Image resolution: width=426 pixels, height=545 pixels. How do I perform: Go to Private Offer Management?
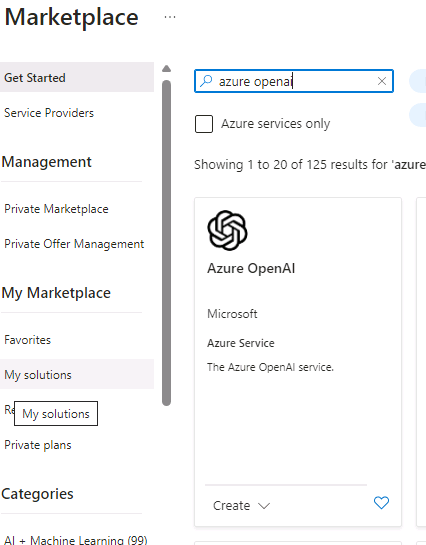coord(74,244)
